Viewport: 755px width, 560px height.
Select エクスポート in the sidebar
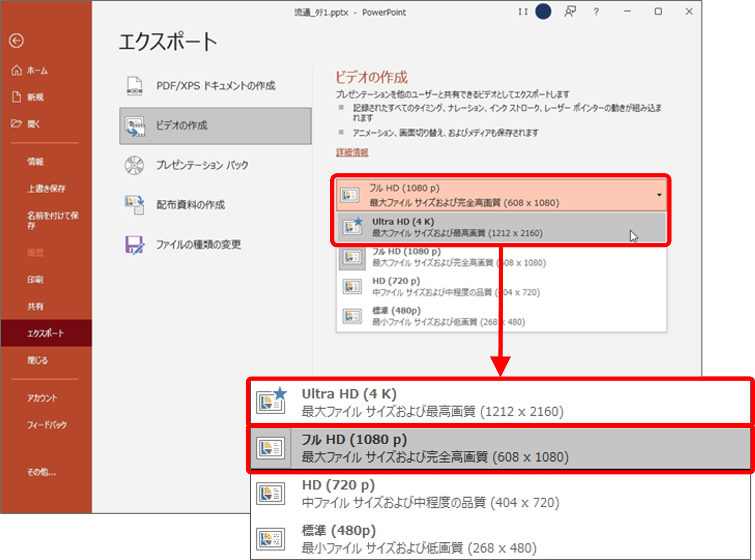tap(45, 333)
